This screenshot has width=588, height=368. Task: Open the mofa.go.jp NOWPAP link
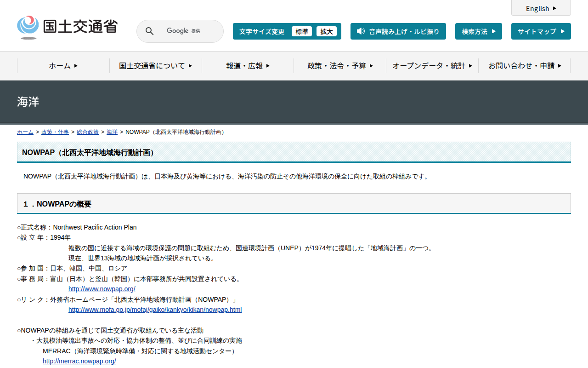tap(155, 310)
